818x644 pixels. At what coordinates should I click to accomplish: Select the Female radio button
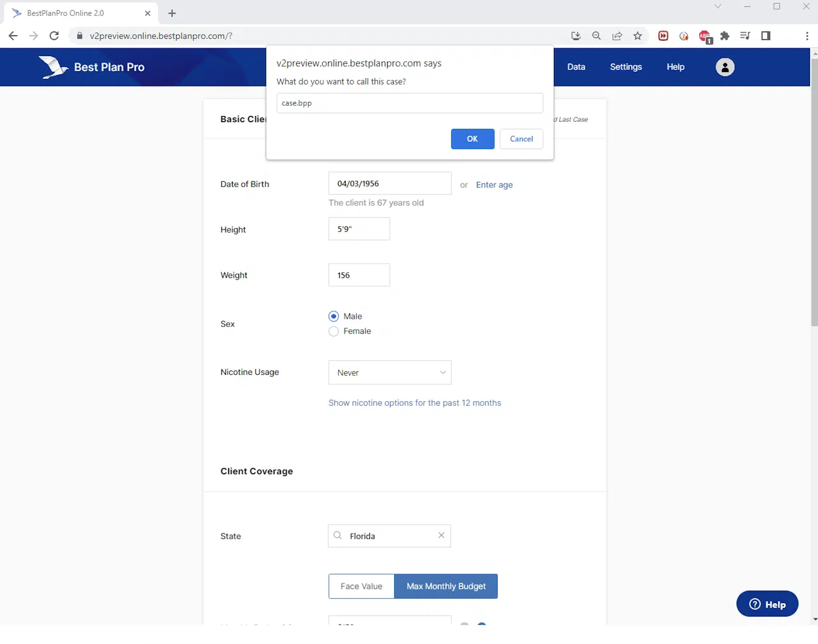[333, 331]
